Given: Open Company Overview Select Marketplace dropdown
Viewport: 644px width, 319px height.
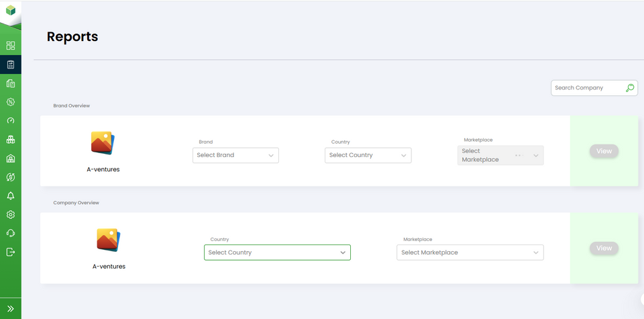Looking at the screenshot, I should click(x=470, y=253).
